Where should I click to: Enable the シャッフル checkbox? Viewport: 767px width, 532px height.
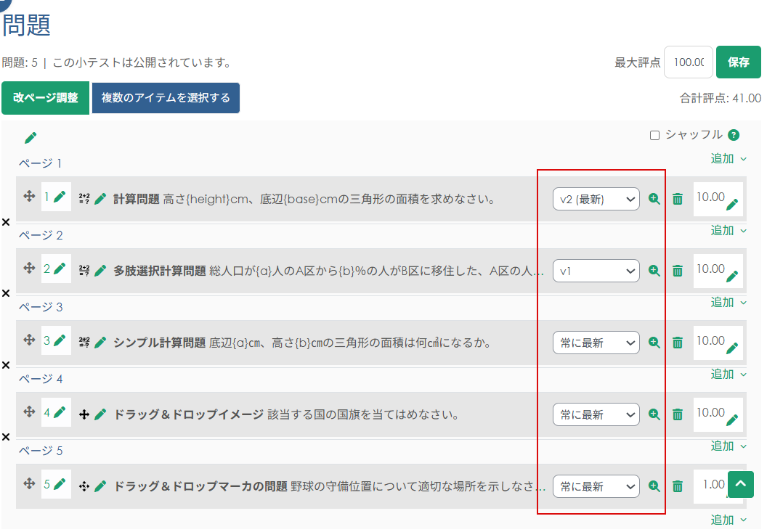click(x=654, y=135)
